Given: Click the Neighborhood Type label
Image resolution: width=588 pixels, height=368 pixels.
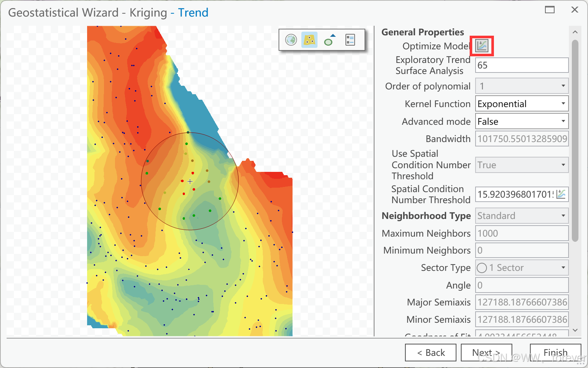Looking at the screenshot, I should tap(426, 216).
